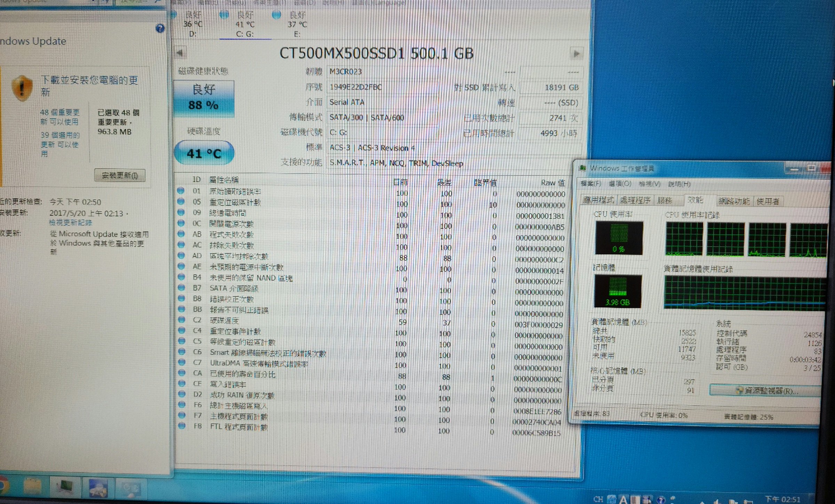
Task: Open 選項(O) menu in Task Manager
Action: coord(620,184)
